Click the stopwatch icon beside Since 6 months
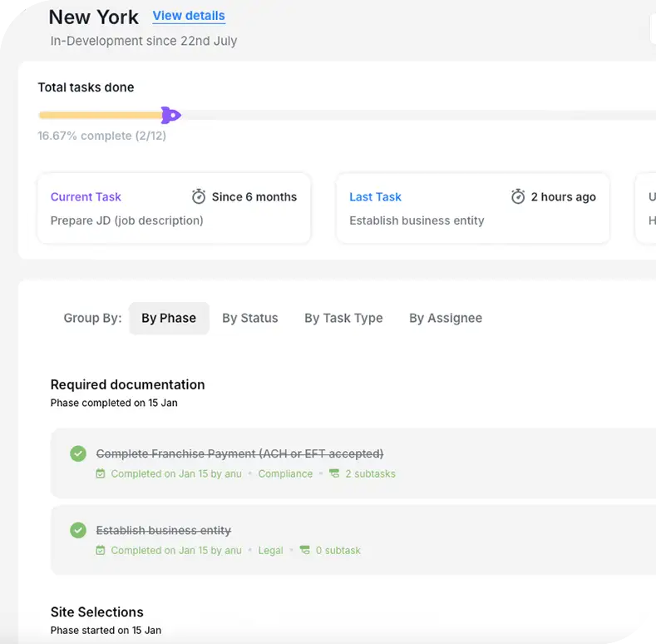Screen dimensions: 656x644 pos(199,196)
